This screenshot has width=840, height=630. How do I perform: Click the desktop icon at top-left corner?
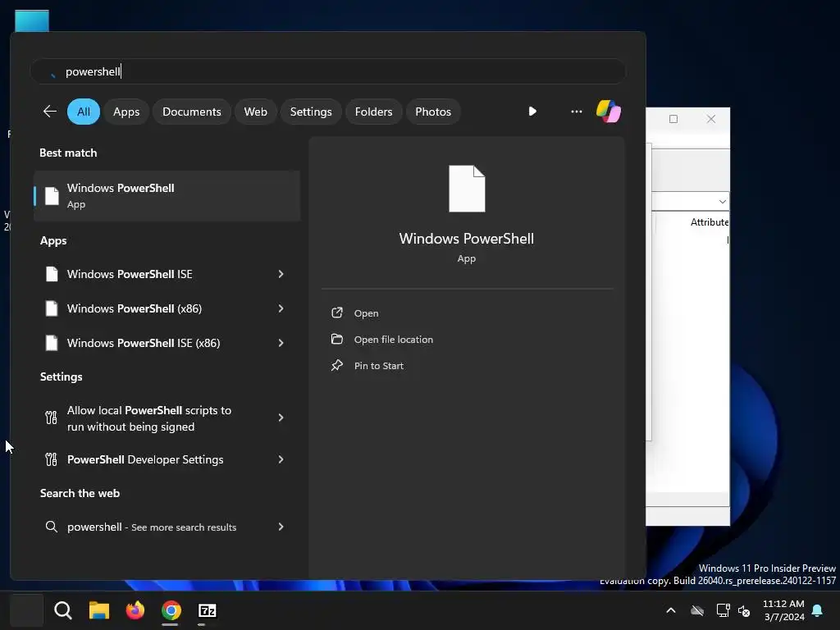click(x=32, y=21)
